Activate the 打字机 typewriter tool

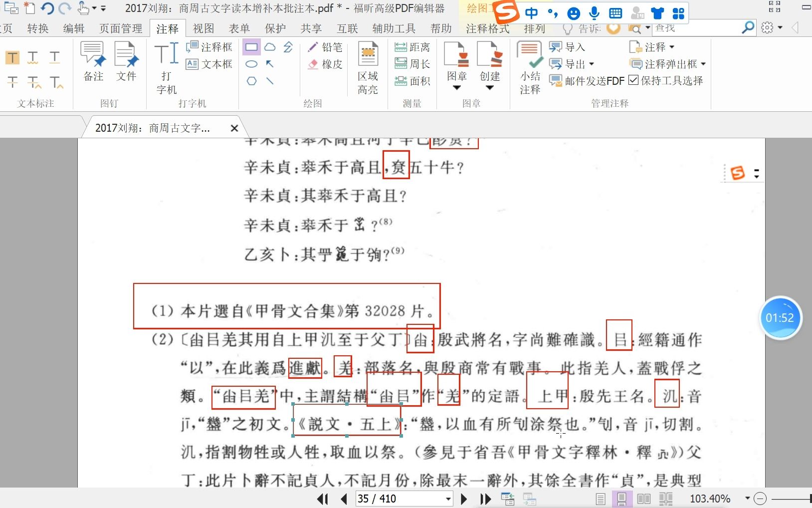[x=167, y=68]
